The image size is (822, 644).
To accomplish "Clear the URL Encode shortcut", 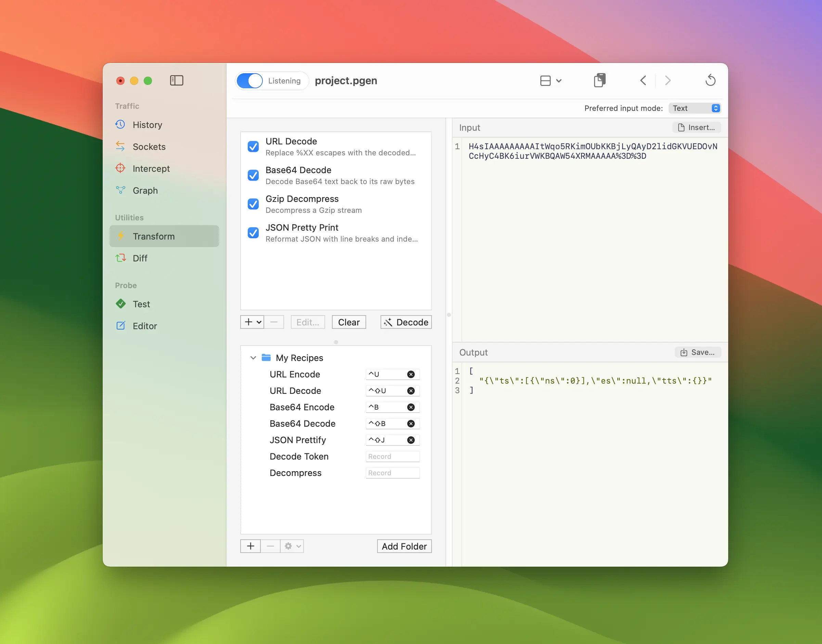I will pyautogui.click(x=411, y=374).
